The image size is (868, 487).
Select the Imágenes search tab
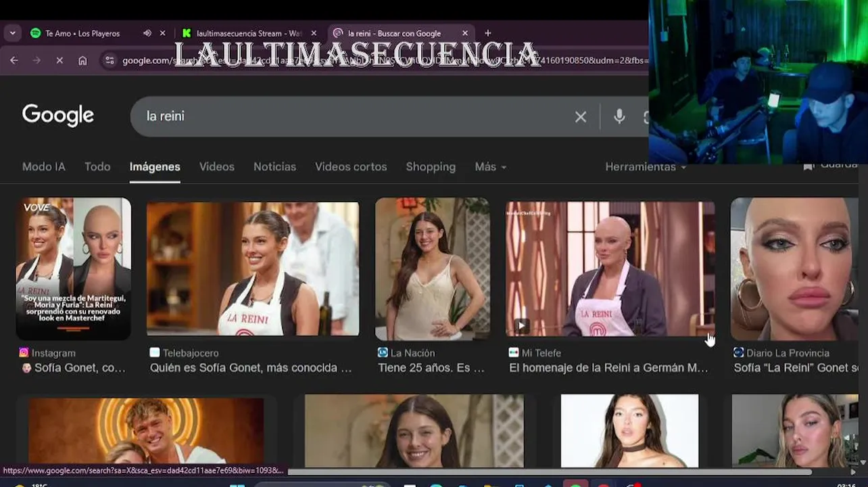(155, 166)
